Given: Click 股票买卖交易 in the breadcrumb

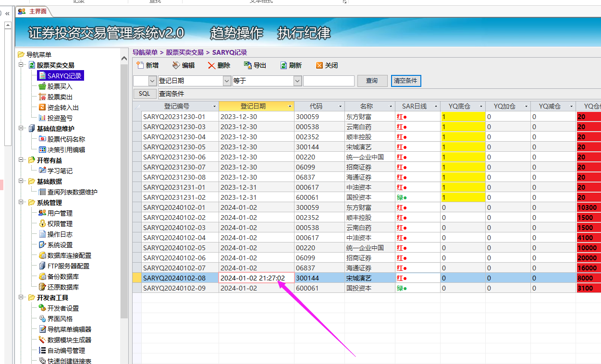Looking at the screenshot, I should (x=185, y=52).
